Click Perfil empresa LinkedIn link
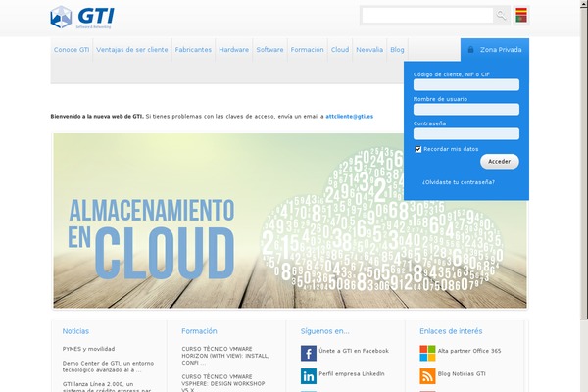The image size is (588, 392). 352,373
